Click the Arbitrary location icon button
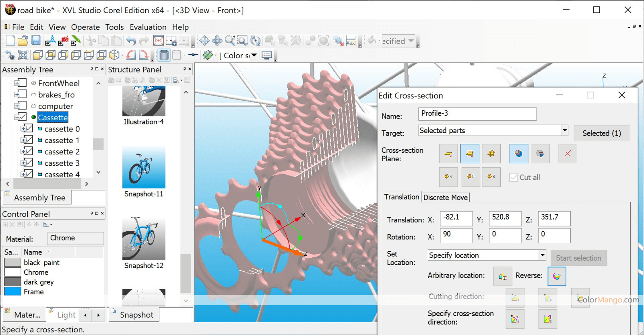644x335 pixels. (503, 276)
